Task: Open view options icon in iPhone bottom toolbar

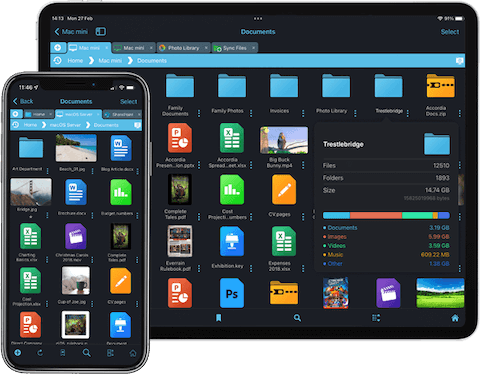Action: (110, 353)
